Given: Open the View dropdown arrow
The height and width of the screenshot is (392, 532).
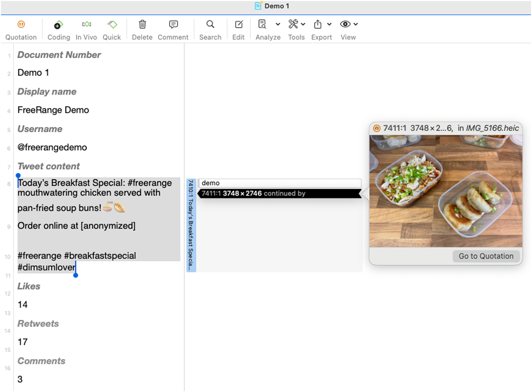Looking at the screenshot, I should pyautogui.click(x=355, y=24).
